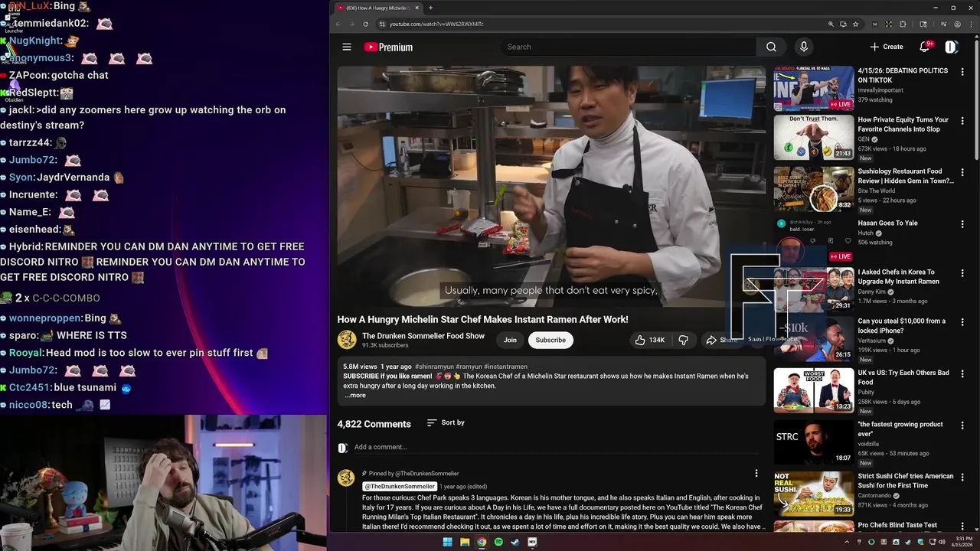
Task: Open the Windows Start menu
Action: (447, 542)
